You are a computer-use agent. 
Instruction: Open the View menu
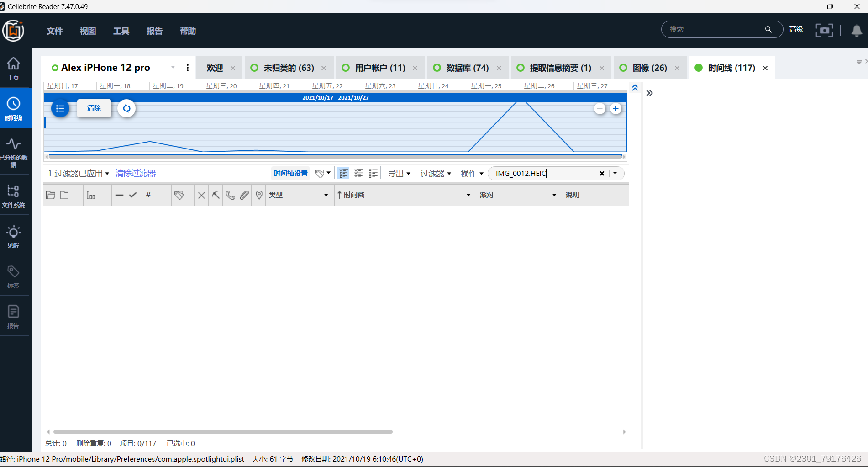pos(88,31)
